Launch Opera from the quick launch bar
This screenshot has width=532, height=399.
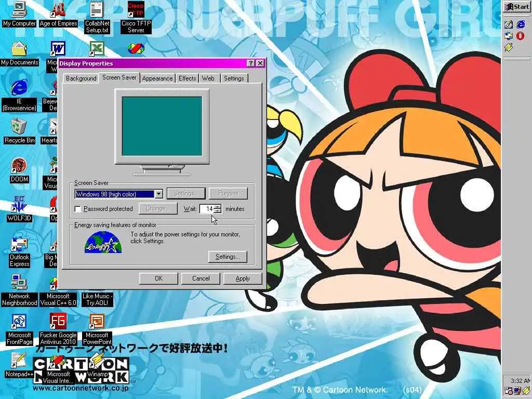(x=521, y=36)
